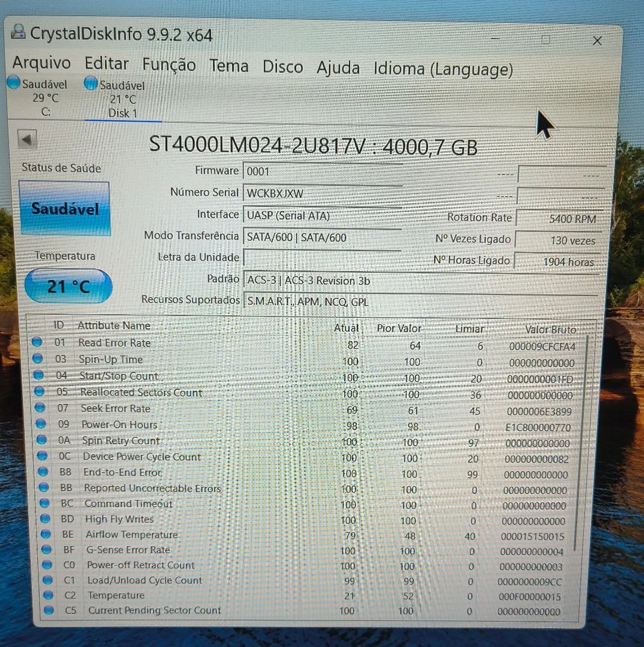Screen dimensions: 644x647
Task: Click status dot for Airflow Temperature
Action: [46, 534]
